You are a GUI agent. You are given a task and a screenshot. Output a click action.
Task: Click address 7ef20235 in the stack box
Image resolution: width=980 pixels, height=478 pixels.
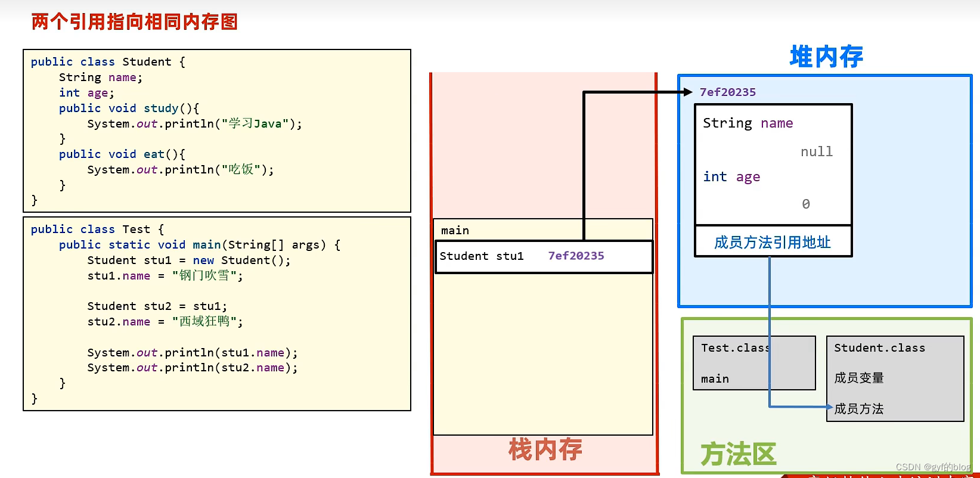pyautogui.click(x=576, y=256)
